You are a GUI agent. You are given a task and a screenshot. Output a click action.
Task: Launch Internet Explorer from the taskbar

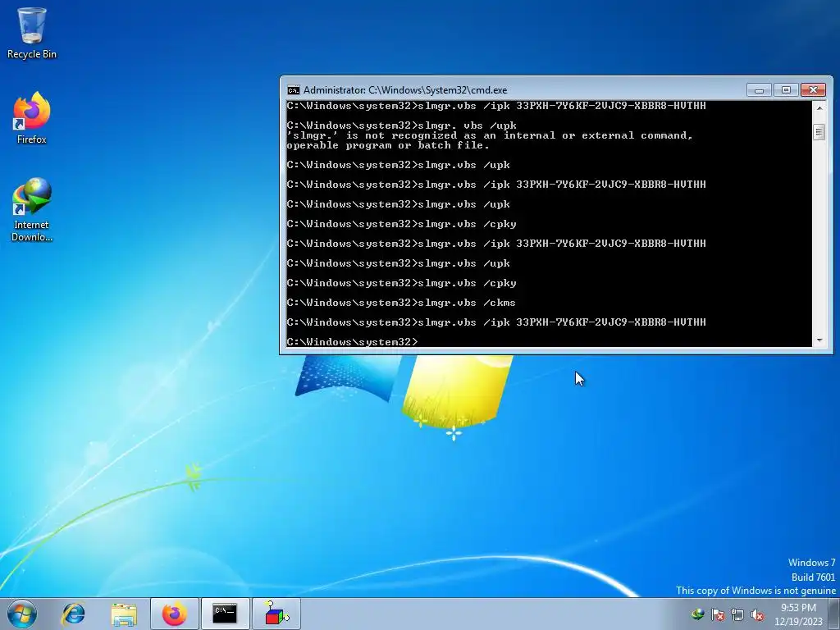click(x=73, y=614)
